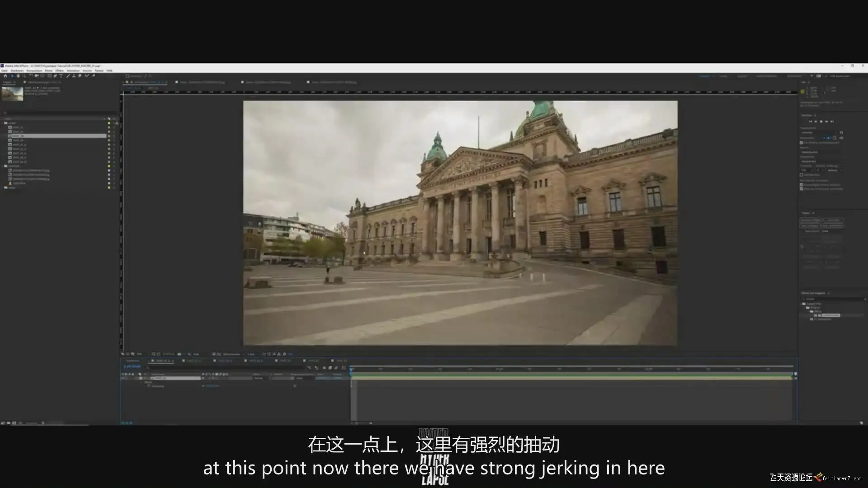Open the Ebene menu
Viewport: 868px width, 488px height.
(x=48, y=70)
